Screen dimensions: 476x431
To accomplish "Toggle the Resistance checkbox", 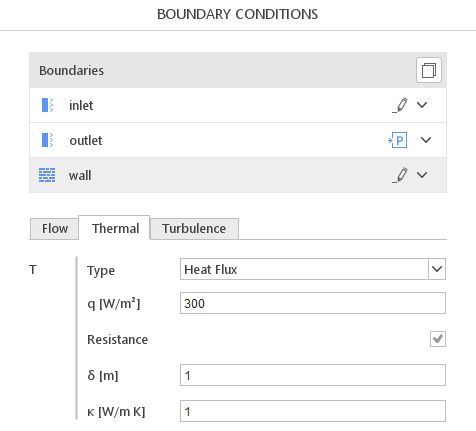I will tap(438, 339).
